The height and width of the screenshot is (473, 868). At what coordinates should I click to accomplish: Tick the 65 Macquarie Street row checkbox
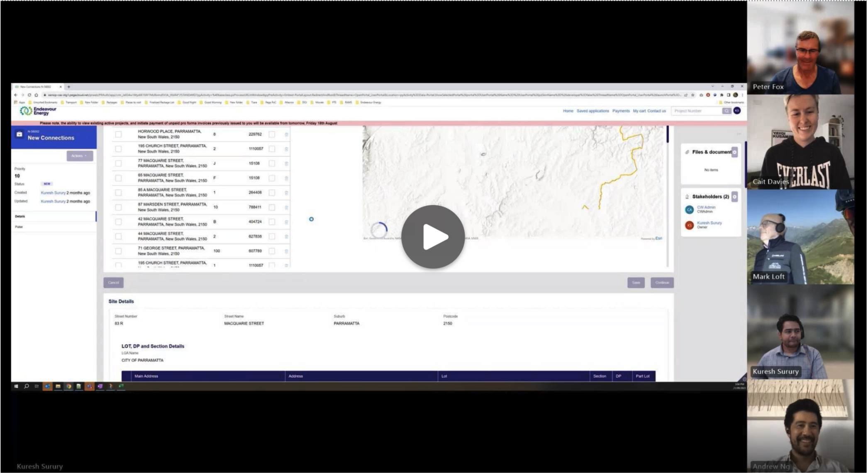[x=118, y=178]
